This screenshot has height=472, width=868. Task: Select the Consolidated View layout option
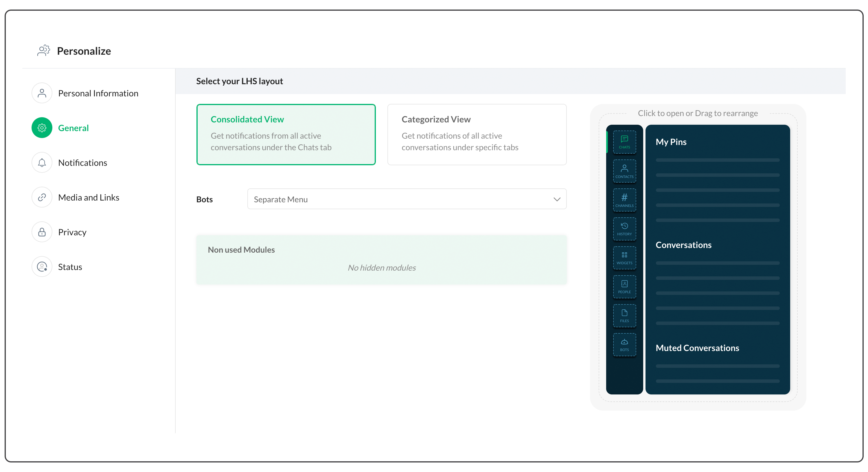pos(286,134)
